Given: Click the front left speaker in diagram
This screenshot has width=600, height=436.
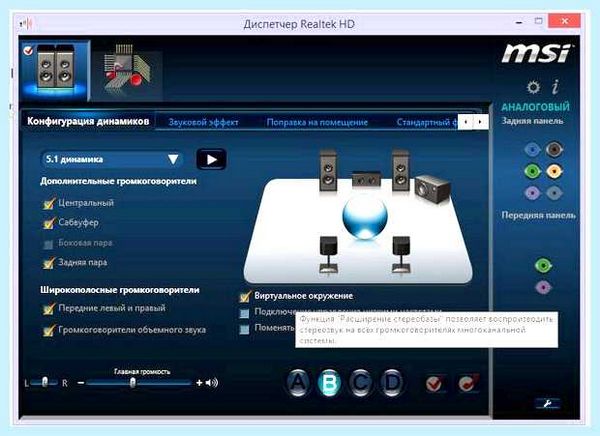Looking at the screenshot, I should [328, 170].
